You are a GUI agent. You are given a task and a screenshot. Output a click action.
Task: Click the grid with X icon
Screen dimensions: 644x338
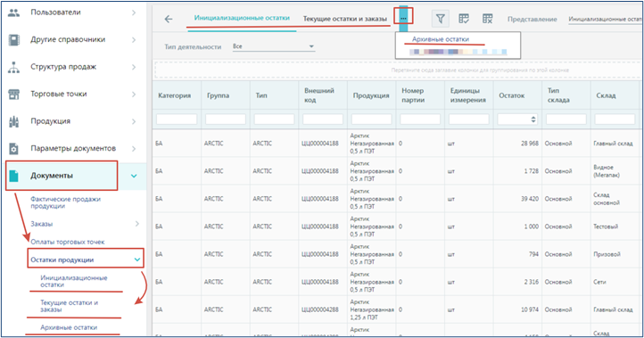[487, 19]
